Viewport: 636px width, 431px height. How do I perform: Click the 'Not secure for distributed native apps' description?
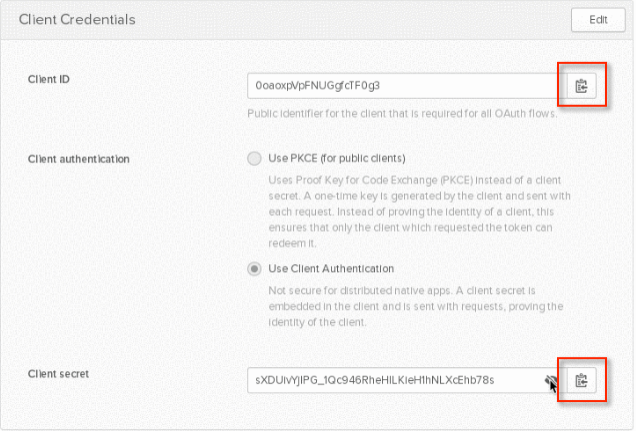416,307
